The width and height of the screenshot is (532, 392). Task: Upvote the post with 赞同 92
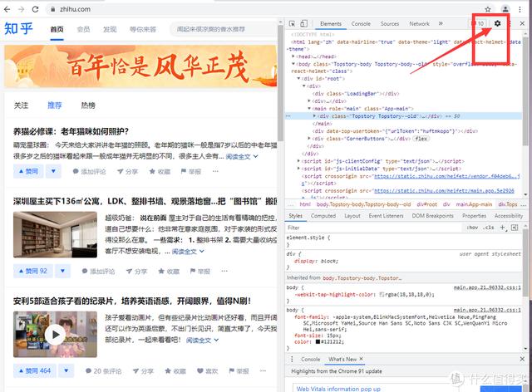click(x=32, y=271)
